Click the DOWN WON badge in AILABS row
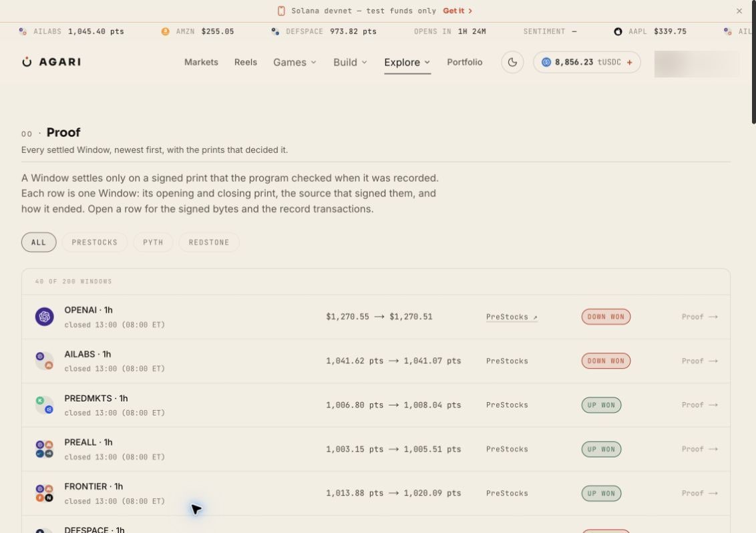 pos(606,361)
